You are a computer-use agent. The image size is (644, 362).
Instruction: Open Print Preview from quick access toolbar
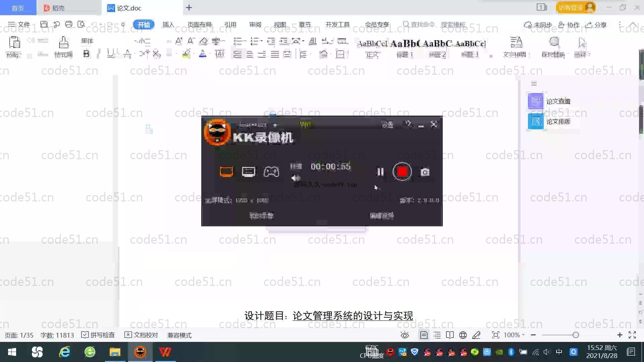click(81, 24)
